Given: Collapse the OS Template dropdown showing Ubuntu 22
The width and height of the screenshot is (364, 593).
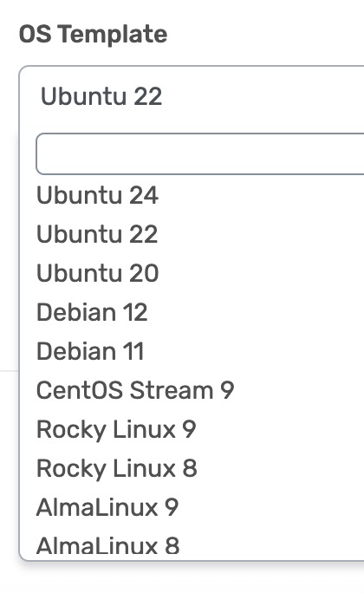Looking at the screenshot, I should [192, 96].
